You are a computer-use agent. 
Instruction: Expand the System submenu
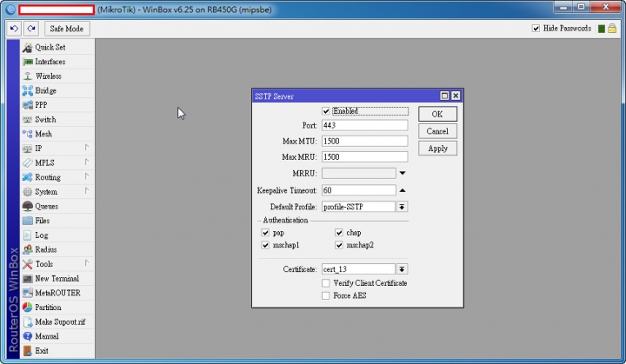87,191
